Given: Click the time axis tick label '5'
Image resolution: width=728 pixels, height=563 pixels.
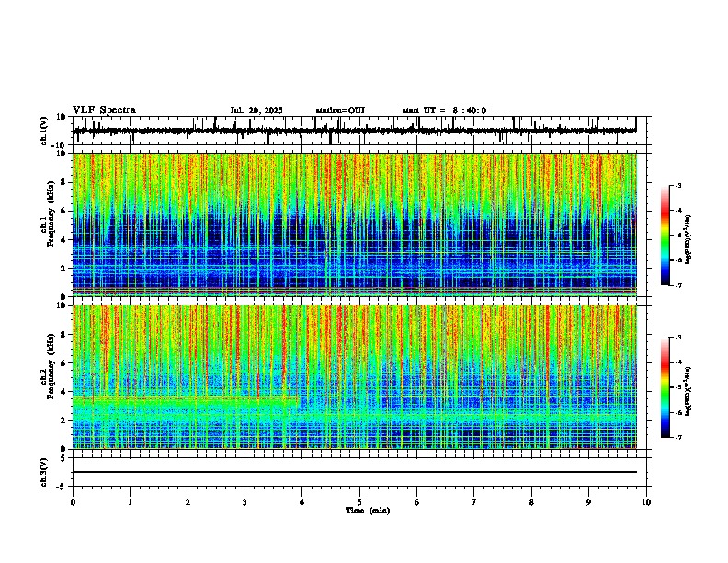Looking at the screenshot, I should (x=359, y=502).
